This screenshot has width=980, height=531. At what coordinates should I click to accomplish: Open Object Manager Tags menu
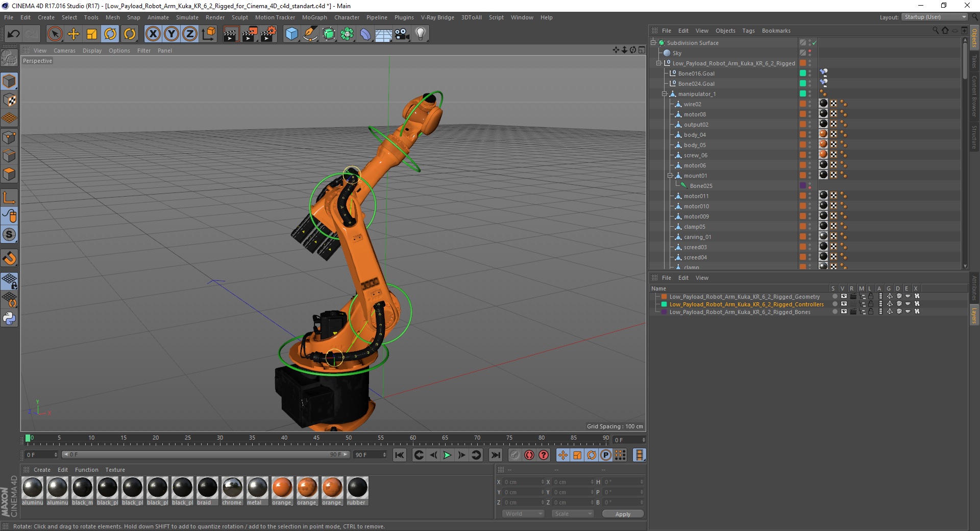pyautogui.click(x=748, y=31)
